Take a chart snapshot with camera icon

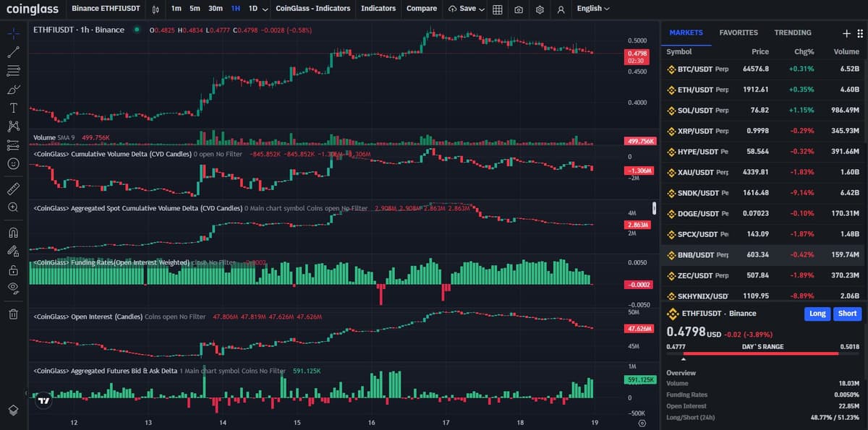pos(519,9)
